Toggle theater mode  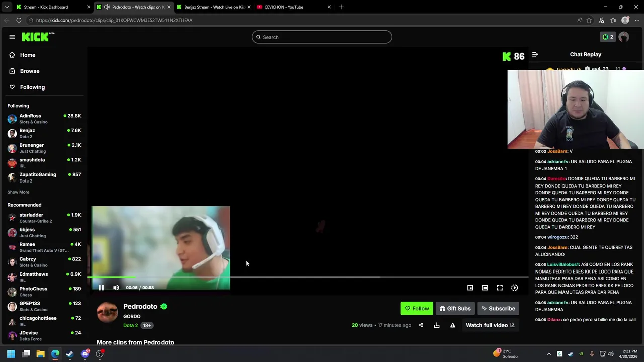pyautogui.click(x=485, y=288)
